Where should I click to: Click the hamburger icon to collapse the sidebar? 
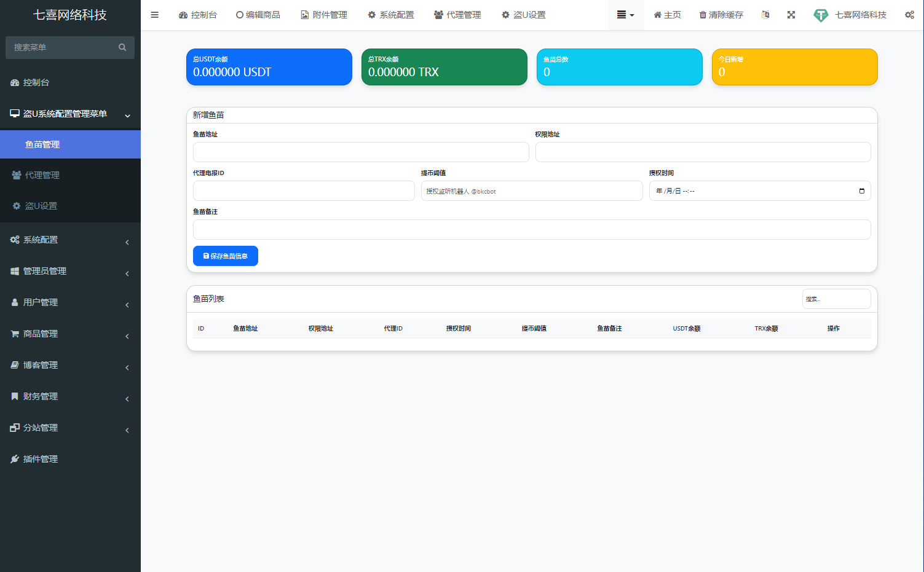(x=155, y=15)
